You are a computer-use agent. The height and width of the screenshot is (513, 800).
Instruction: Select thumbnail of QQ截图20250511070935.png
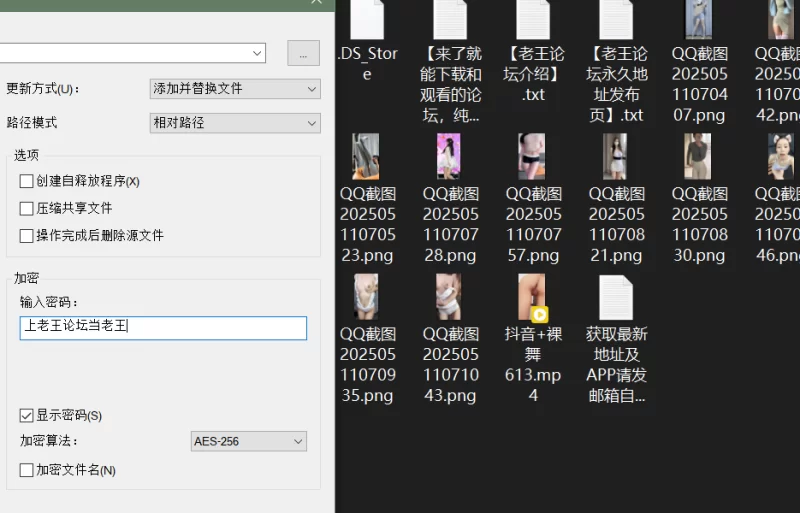366,297
